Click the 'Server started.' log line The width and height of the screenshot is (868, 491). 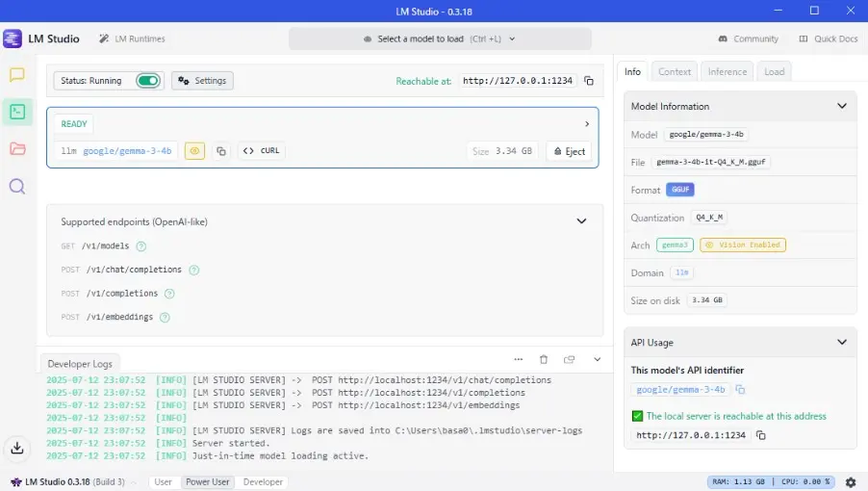(231, 444)
